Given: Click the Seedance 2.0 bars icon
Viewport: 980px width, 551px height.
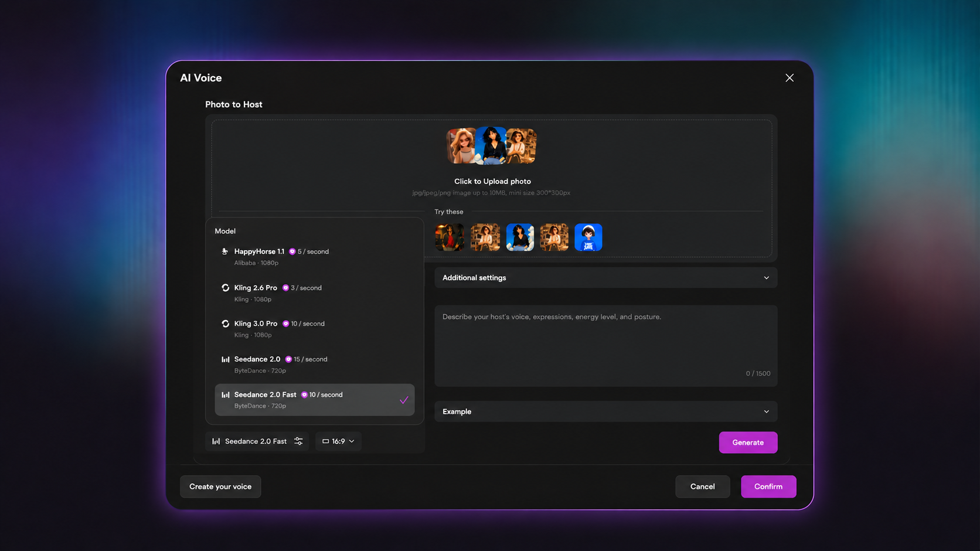Looking at the screenshot, I should (225, 359).
